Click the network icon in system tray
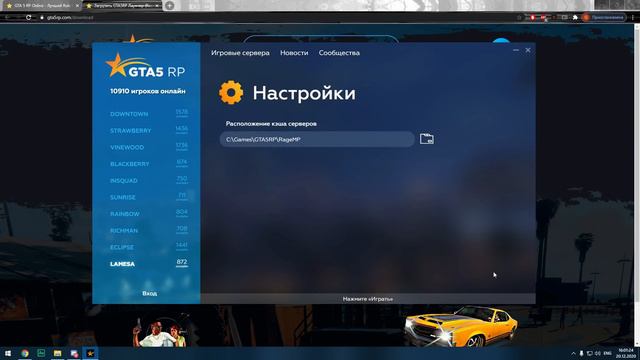 [x=589, y=353]
